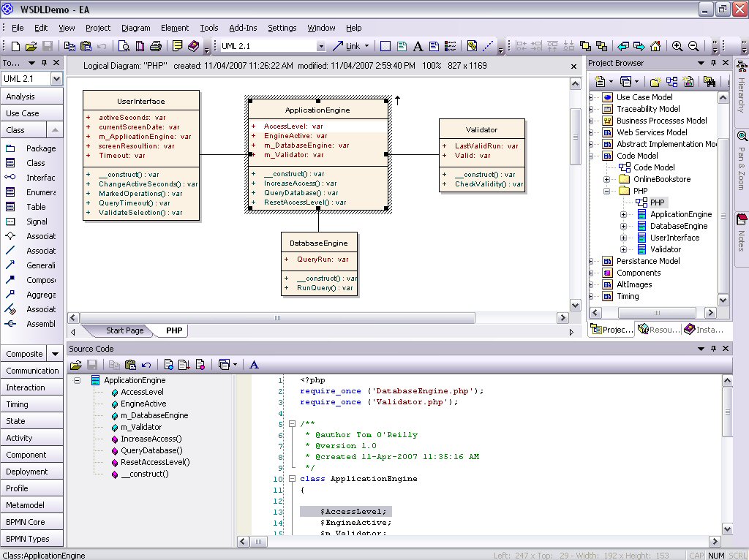Screen dimensions: 749x560
Task: Click the source code editor's vertical scrollbar thumb
Action: 728,412
